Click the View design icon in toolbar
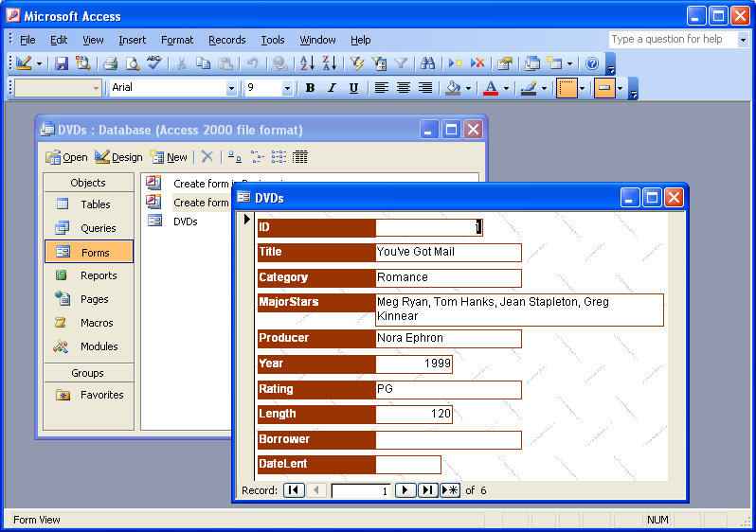 24,63
